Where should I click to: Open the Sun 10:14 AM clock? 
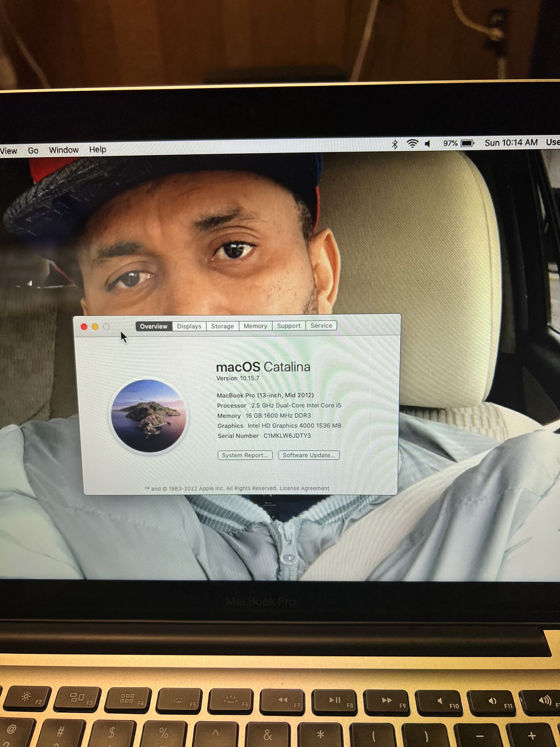(x=511, y=143)
